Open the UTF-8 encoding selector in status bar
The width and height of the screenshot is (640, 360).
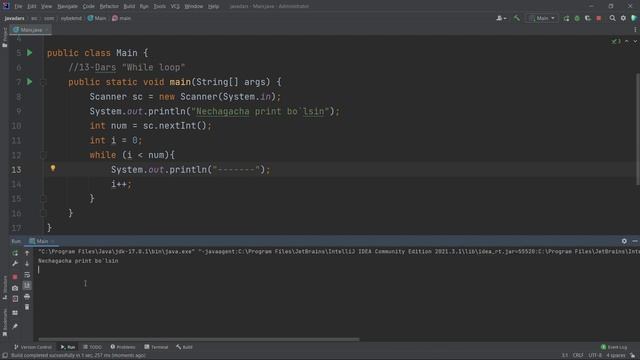(x=595, y=356)
